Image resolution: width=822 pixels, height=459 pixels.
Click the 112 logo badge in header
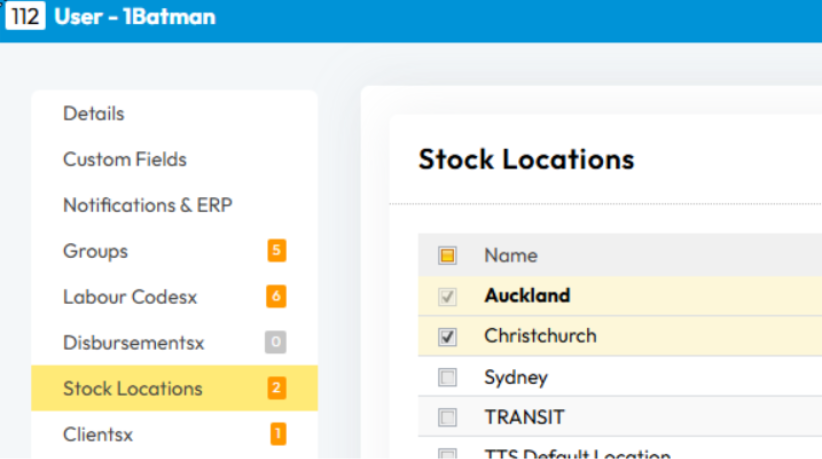point(24,17)
